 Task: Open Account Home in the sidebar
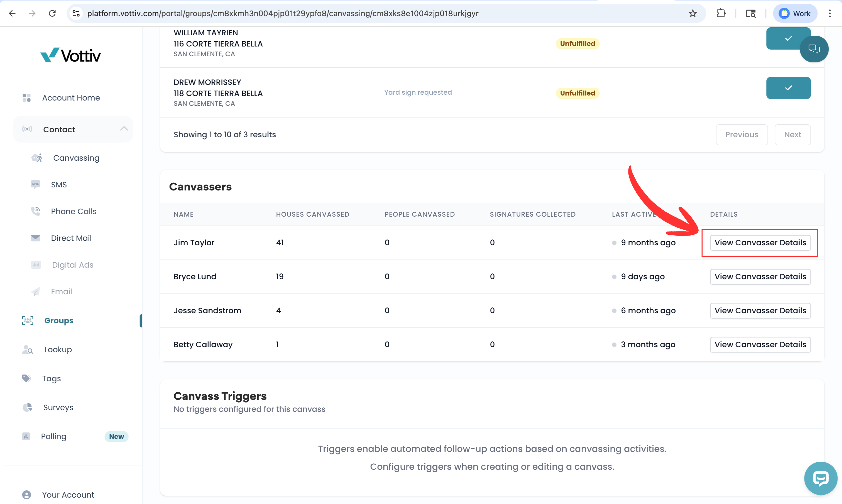tap(71, 98)
